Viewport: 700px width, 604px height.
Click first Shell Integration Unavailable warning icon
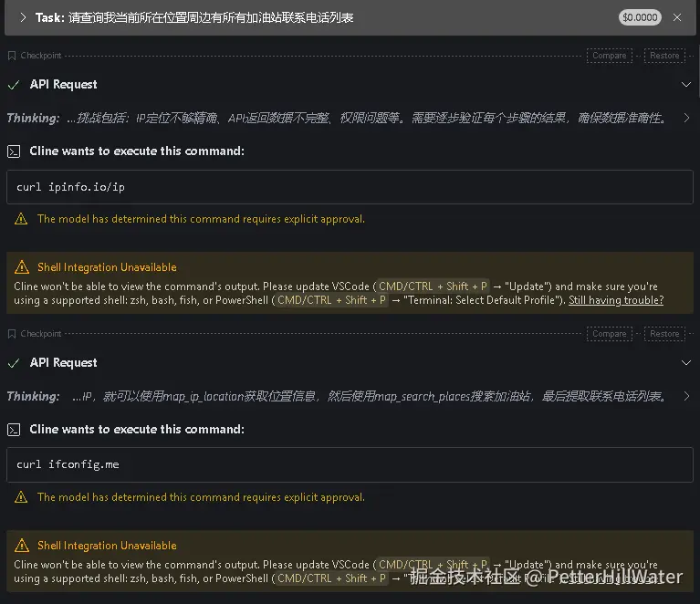[x=21, y=267]
